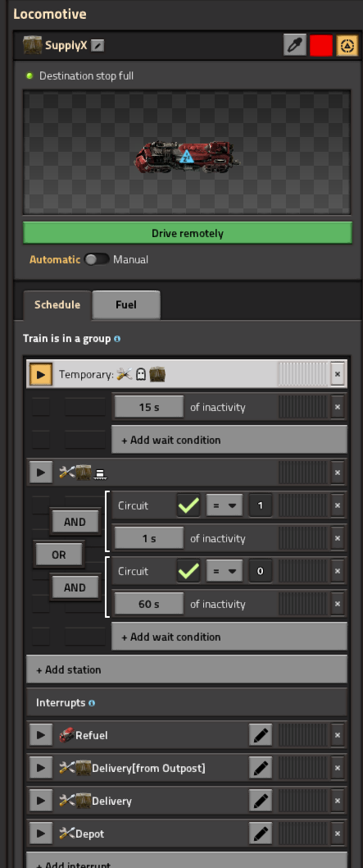Click the rename pencil icon beside SupplyX
The image size is (363, 868).
[98, 45]
